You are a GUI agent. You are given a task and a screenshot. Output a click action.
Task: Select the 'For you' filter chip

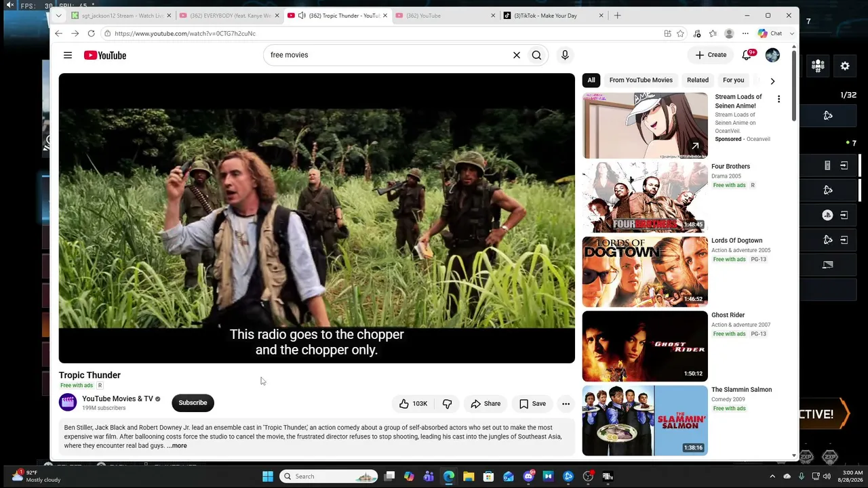tap(733, 80)
